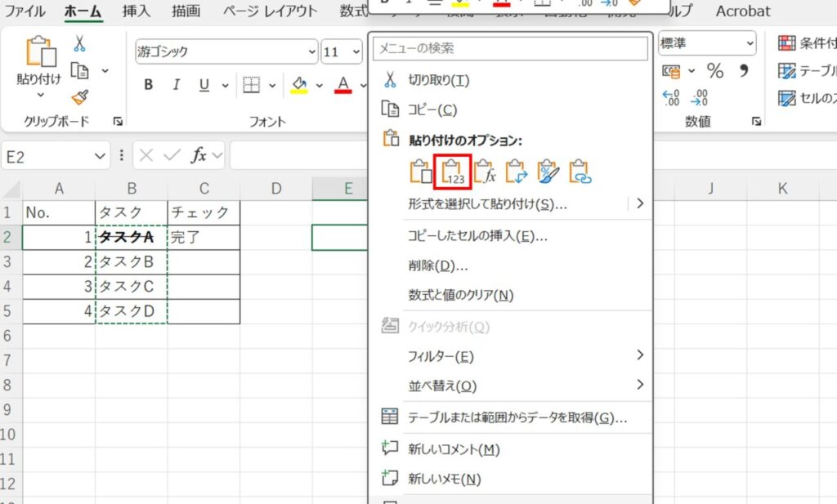
Task: Apply percent style format
Action: (715, 70)
